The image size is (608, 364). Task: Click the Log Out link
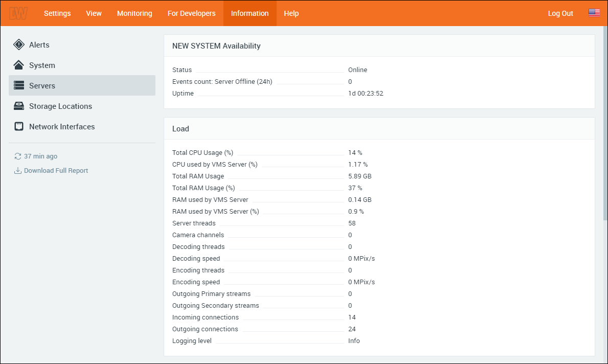coord(560,13)
